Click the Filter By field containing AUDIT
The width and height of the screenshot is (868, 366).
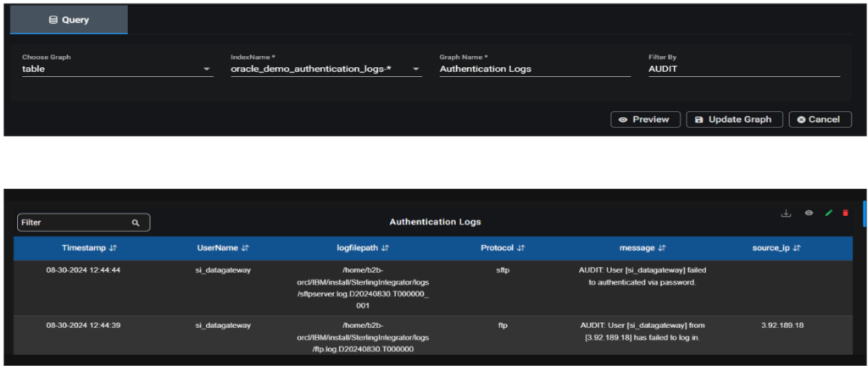pos(744,69)
